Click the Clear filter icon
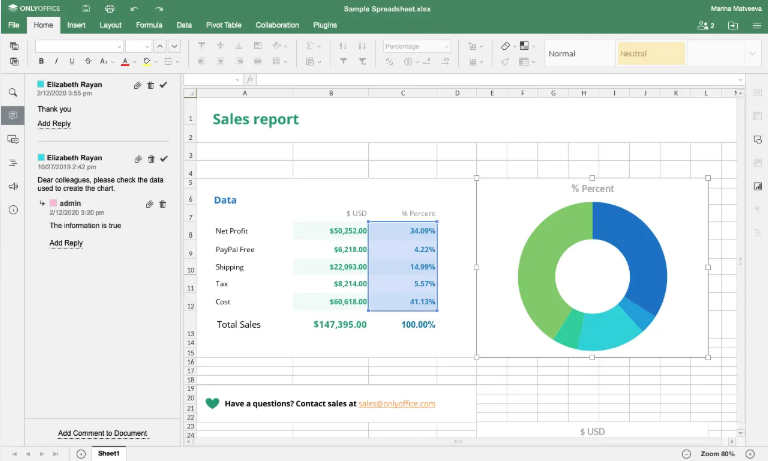This screenshot has height=461, width=768. coord(362,61)
